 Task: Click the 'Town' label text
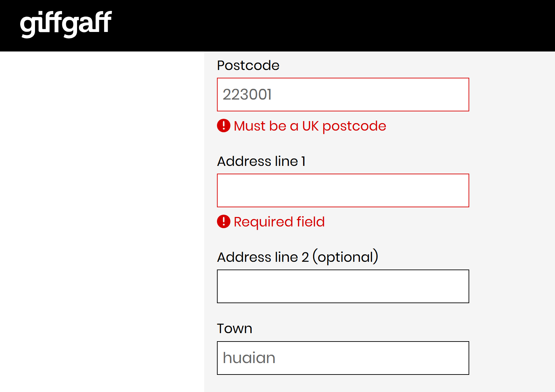click(x=234, y=328)
